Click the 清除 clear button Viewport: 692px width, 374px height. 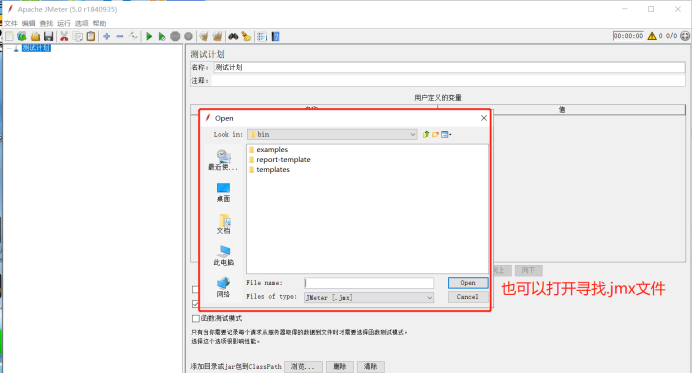pyautogui.click(x=370, y=366)
